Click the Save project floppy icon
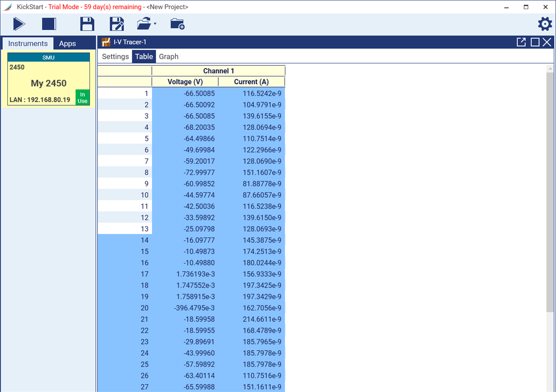This screenshot has width=556, height=392. click(87, 24)
